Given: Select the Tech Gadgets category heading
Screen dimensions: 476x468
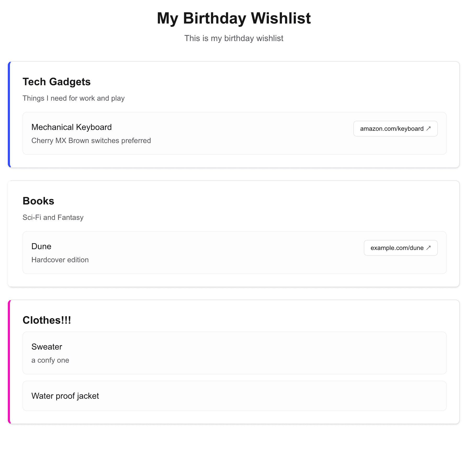Looking at the screenshot, I should point(56,82).
